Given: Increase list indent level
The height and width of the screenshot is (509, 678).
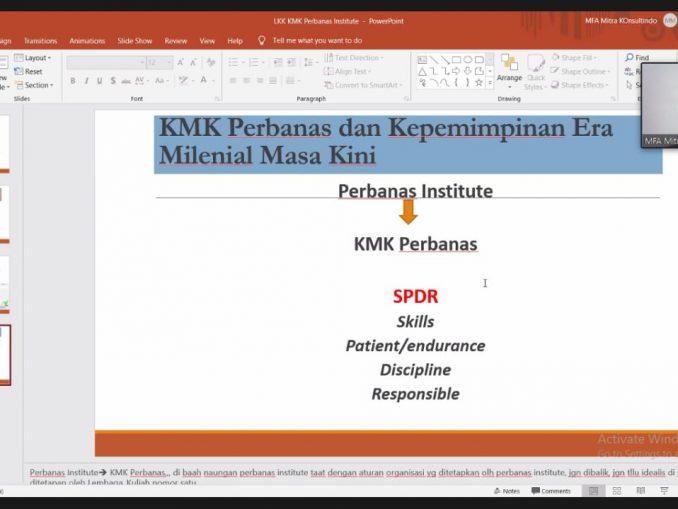Looking at the screenshot, I should click(291, 63).
